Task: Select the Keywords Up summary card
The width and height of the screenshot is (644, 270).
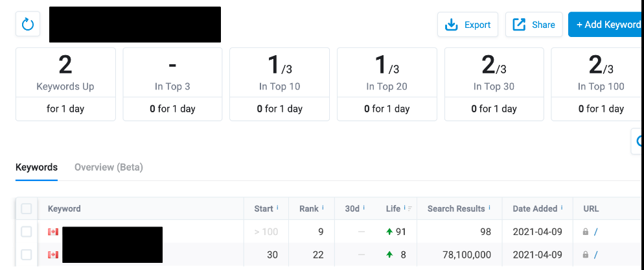Action: 65,84
